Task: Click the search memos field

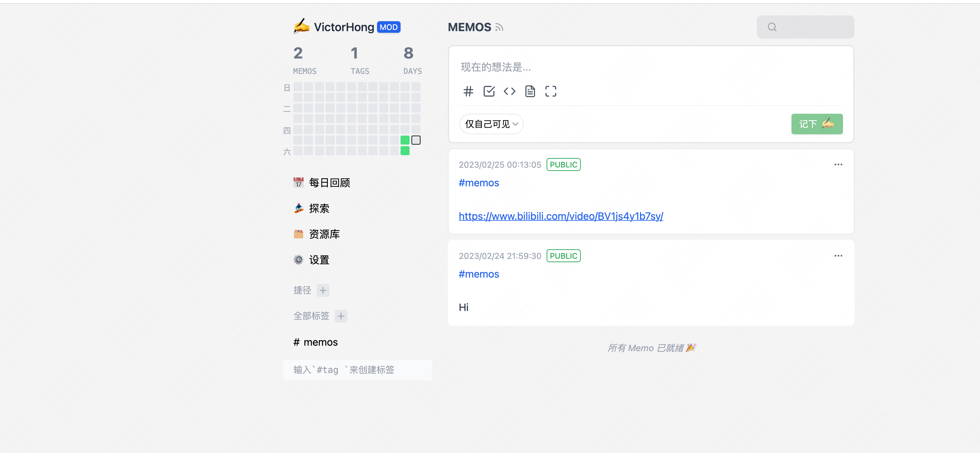Action: (x=810, y=27)
